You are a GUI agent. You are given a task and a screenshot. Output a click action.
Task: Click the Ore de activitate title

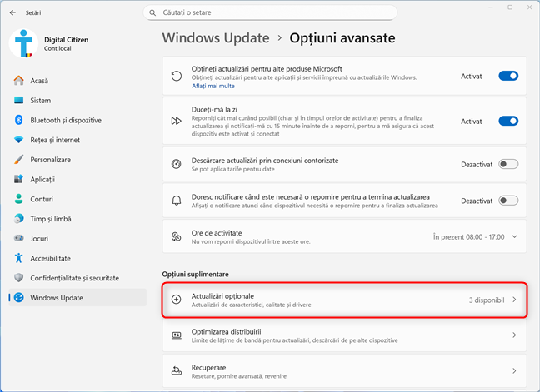(x=217, y=233)
